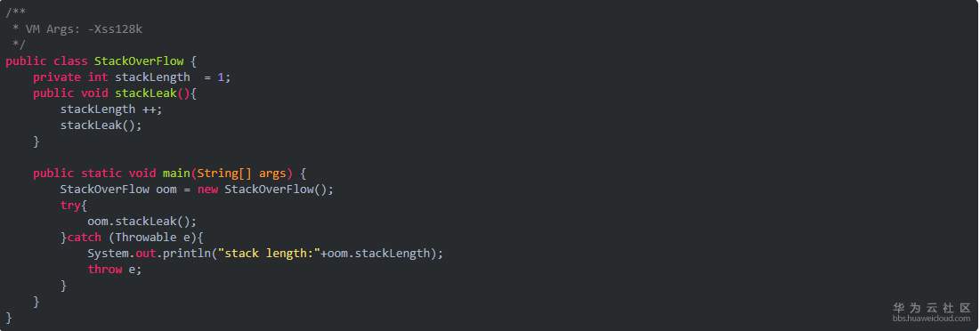Click the bbs.huaweicloud.com watermark text
This screenshot has height=331, width=980.
pyautogui.click(x=931, y=319)
